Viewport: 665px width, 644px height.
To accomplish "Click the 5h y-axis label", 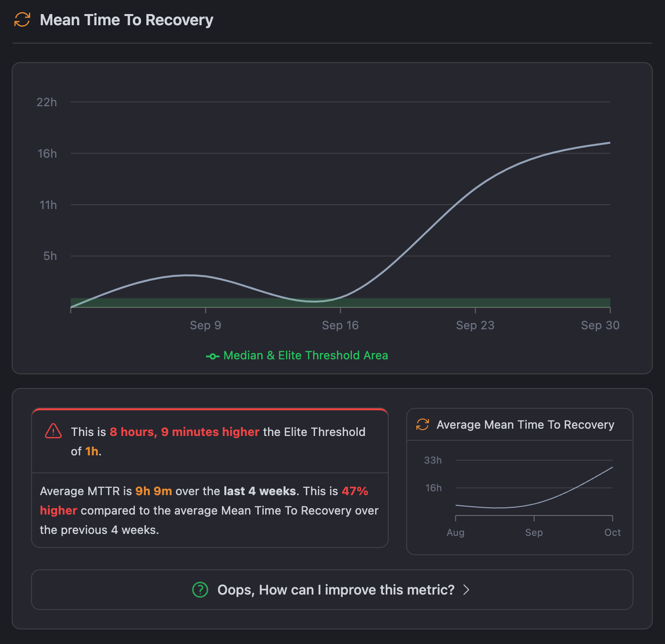I will coord(50,256).
